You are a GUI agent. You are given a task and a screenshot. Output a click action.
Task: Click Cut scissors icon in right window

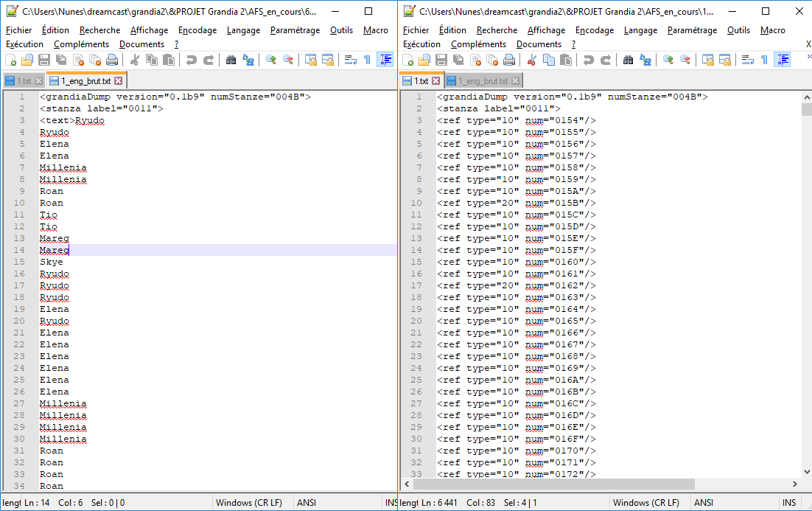coord(532,60)
